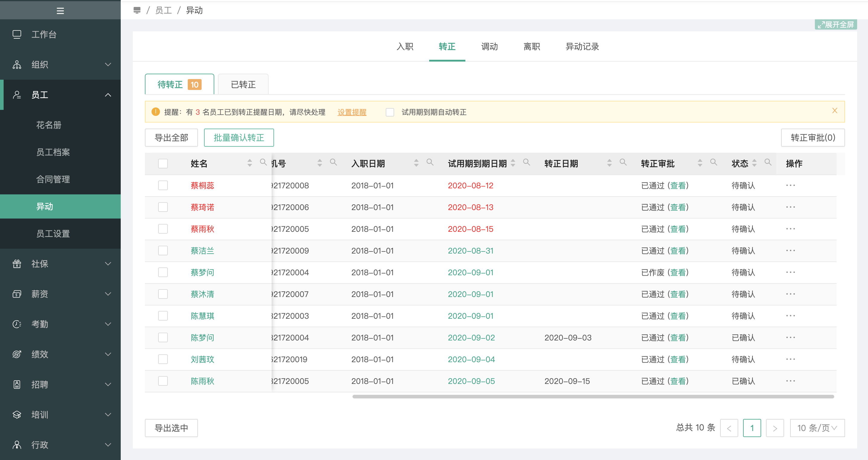Collapse the 员工 sidebar menu
868x460 pixels.
[x=108, y=95]
